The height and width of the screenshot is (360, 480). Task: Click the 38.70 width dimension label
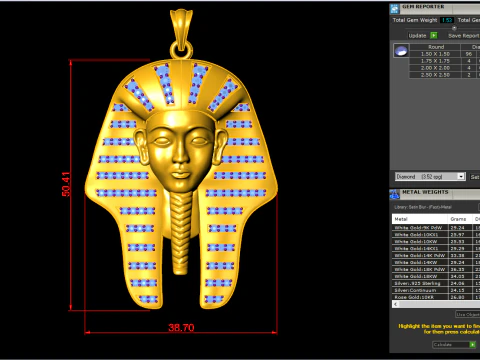(x=181, y=328)
